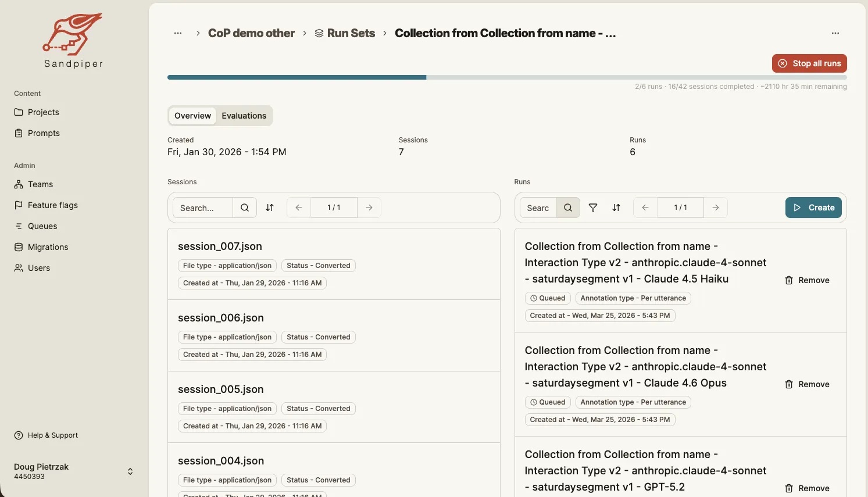Open session_006.json
The width and height of the screenshot is (868, 497).
(221, 318)
